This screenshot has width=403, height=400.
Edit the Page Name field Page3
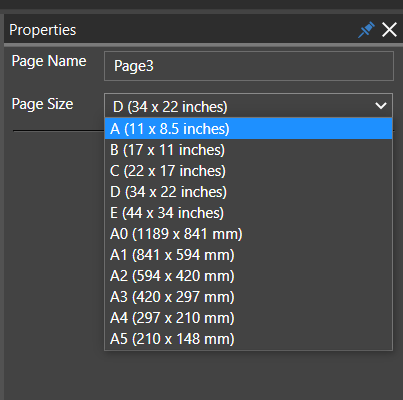click(x=249, y=66)
